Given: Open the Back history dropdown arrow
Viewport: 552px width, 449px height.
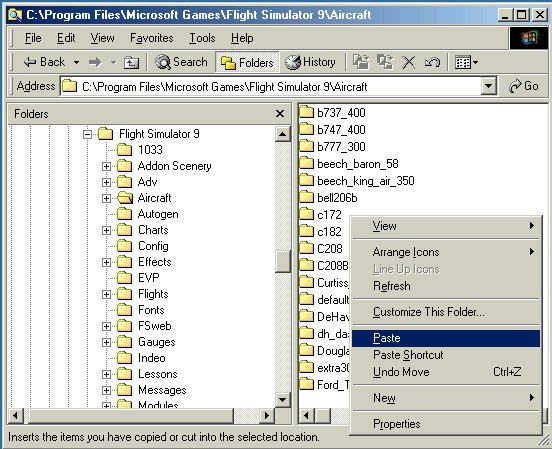Looking at the screenshot, I should click(x=76, y=63).
